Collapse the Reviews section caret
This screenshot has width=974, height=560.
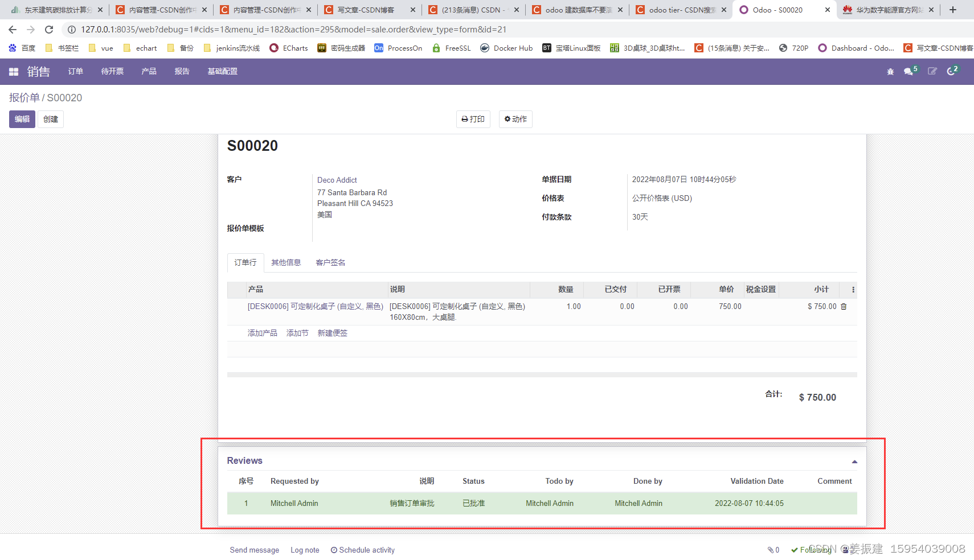click(x=854, y=462)
